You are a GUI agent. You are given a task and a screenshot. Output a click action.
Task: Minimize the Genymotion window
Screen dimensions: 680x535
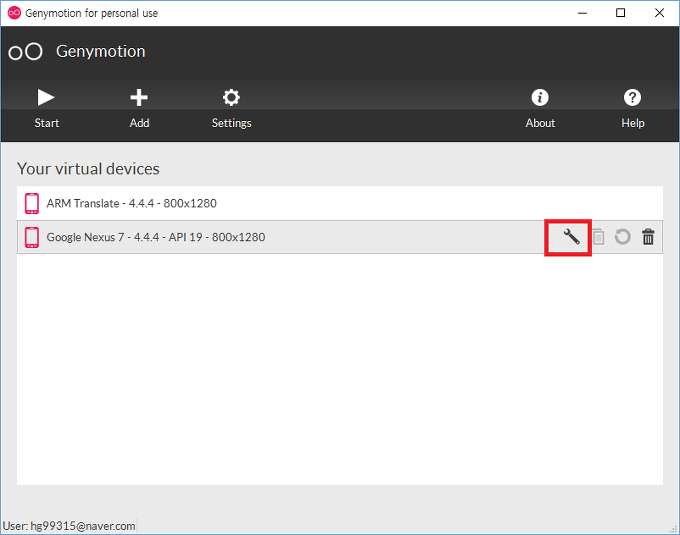click(582, 13)
